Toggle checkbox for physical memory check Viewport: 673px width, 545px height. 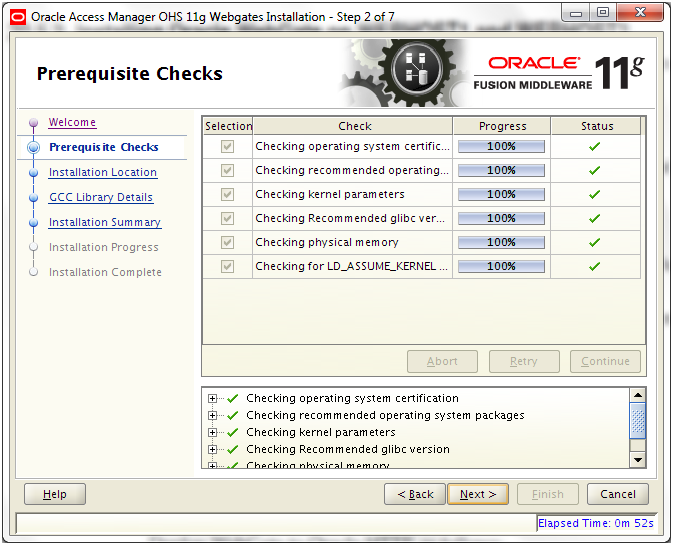click(227, 243)
